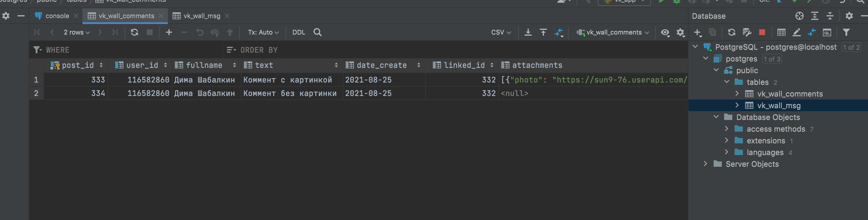The height and width of the screenshot is (220, 868).
Task: Open the table DDL definition
Action: pos(298,32)
